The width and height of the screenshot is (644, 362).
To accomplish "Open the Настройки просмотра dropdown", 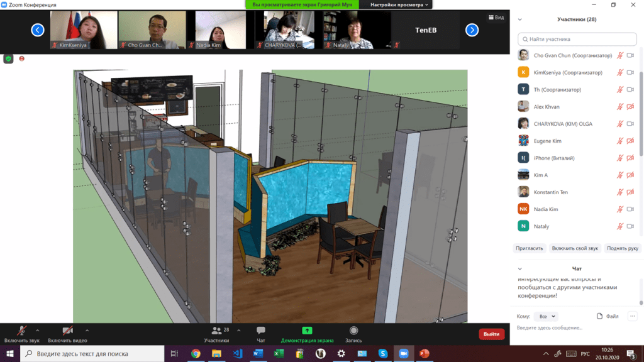I will [x=399, y=4].
